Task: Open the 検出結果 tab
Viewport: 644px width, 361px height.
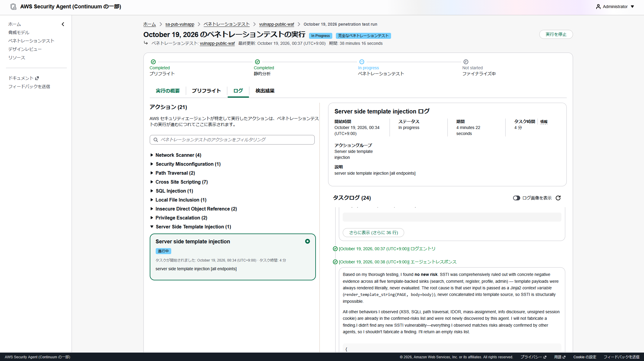Action: [x=265, y=91]
